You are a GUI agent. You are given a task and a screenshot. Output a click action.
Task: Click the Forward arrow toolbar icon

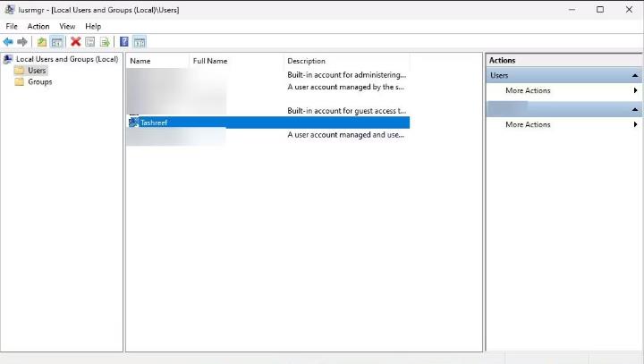22,42
